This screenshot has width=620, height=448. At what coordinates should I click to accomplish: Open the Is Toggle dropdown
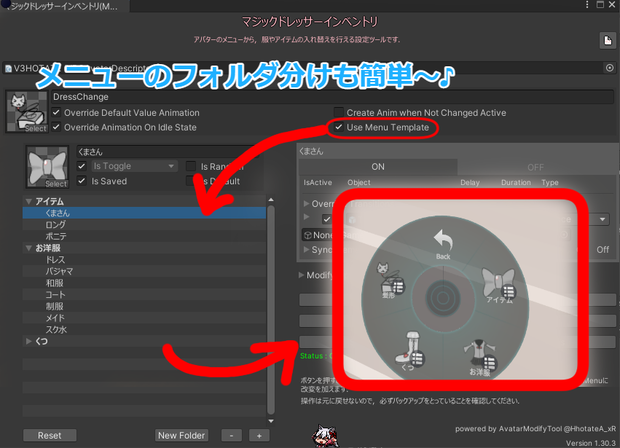point(133,166)
